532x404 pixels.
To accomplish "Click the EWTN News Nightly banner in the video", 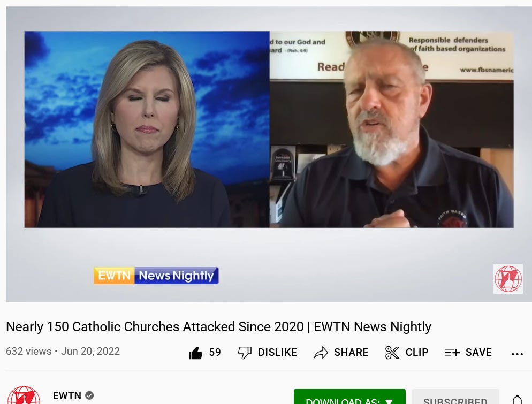I will tap(156, 276).
